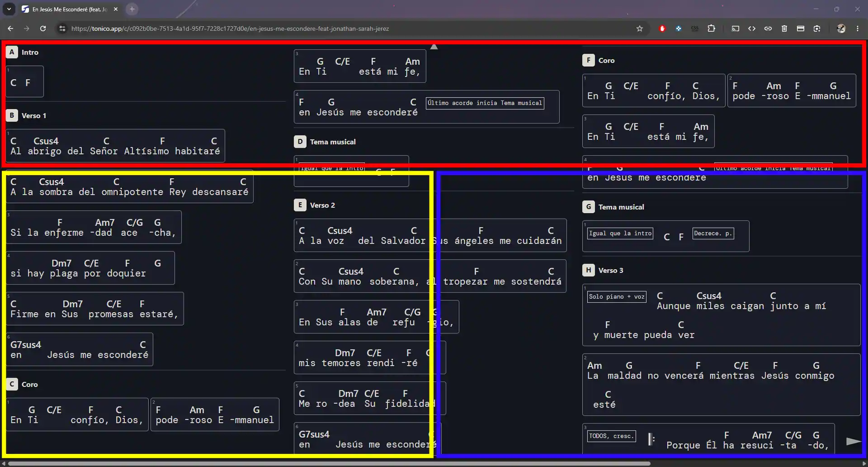Click the Verso 1 section heading
The height and width of the screenshot is (467, 868).
tap(34, 115)
